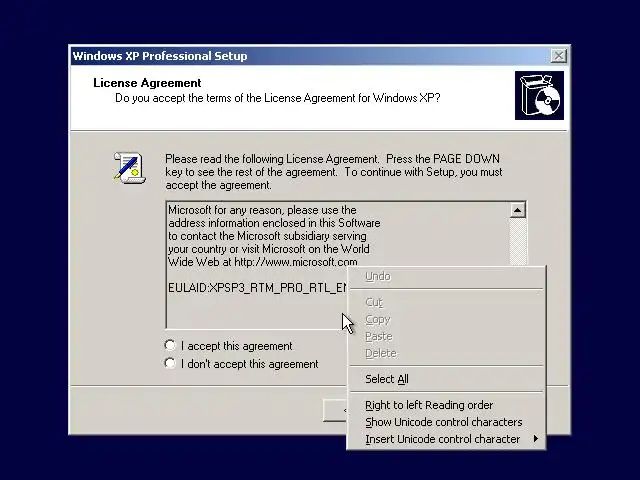Click the "Windows XP Professional Setup" title bar text
Viewport: 640px width, 480px height.
pyautogui.click(x=160, y=56)
